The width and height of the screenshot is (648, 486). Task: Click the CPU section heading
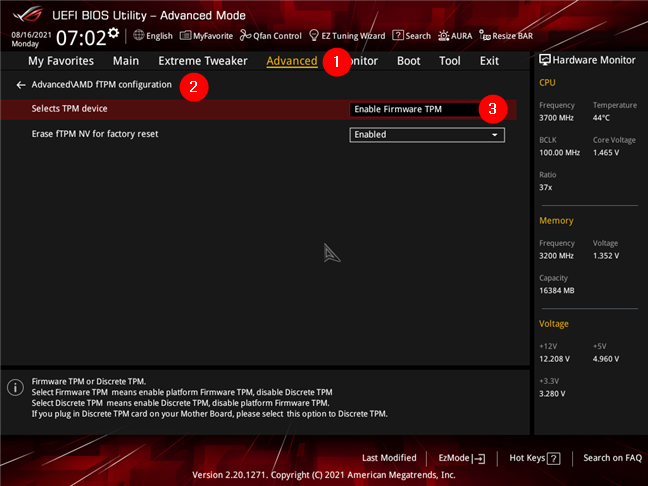coord(547,83)
